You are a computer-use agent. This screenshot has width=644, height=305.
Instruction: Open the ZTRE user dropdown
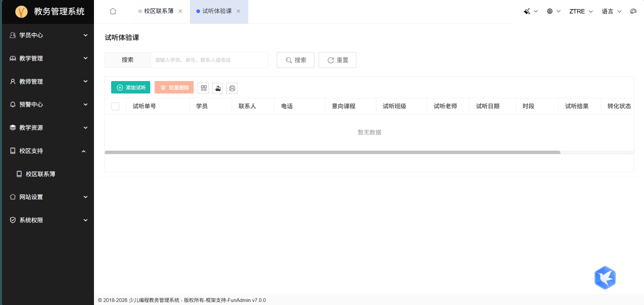(x=581, y=11)
